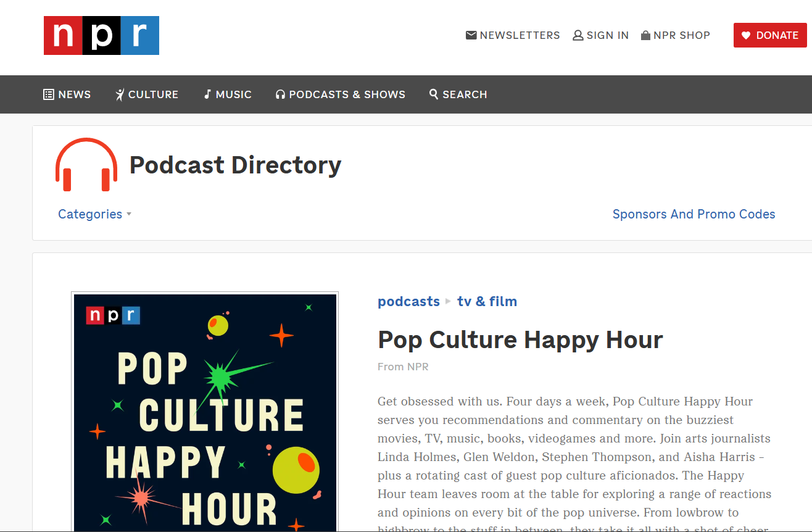Image resolution: width=812 pixels, height=532 pixels.
Task: Click the NPR logo in the header
Action: click(x=101, y=35)
